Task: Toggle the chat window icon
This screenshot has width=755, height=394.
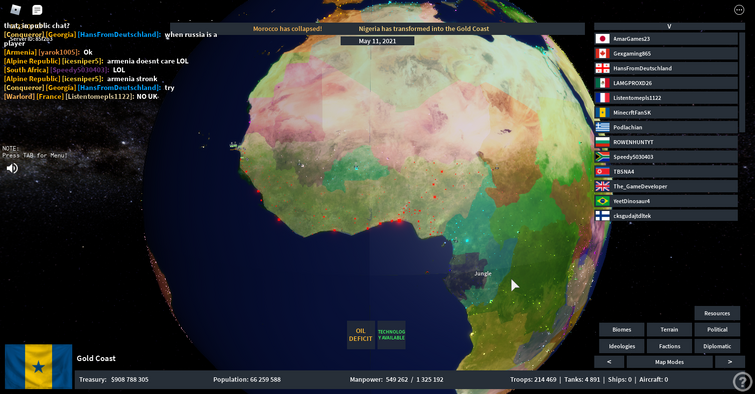Action: tap(37, 9)
